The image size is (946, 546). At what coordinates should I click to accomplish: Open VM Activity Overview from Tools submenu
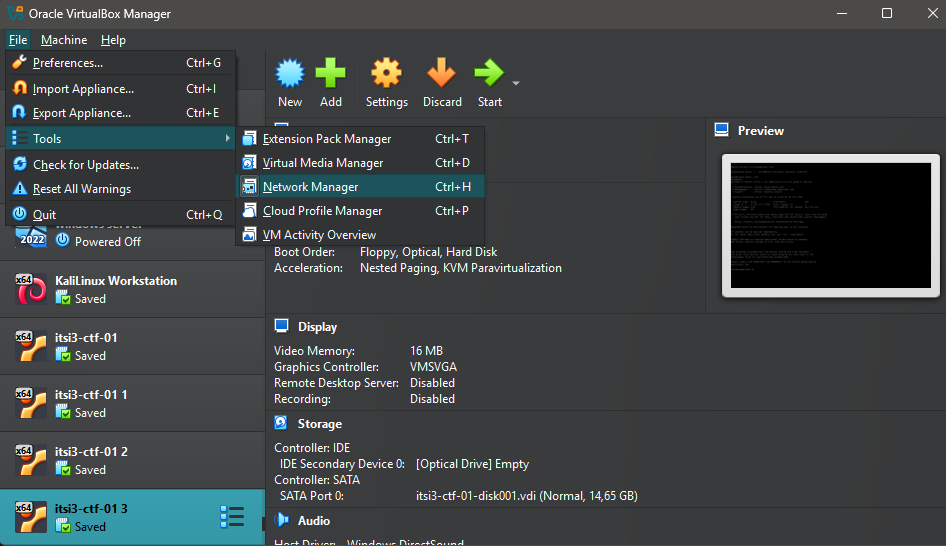(360, 235)
